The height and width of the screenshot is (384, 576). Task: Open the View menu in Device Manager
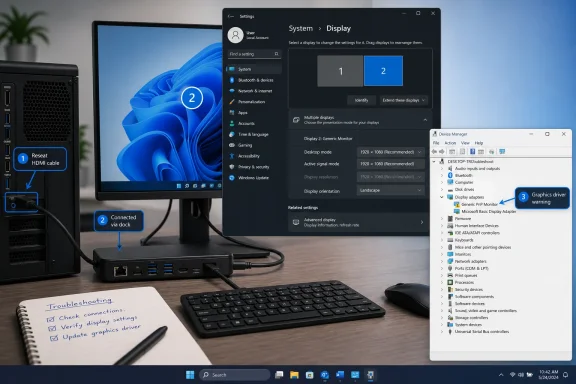(465, 143)
